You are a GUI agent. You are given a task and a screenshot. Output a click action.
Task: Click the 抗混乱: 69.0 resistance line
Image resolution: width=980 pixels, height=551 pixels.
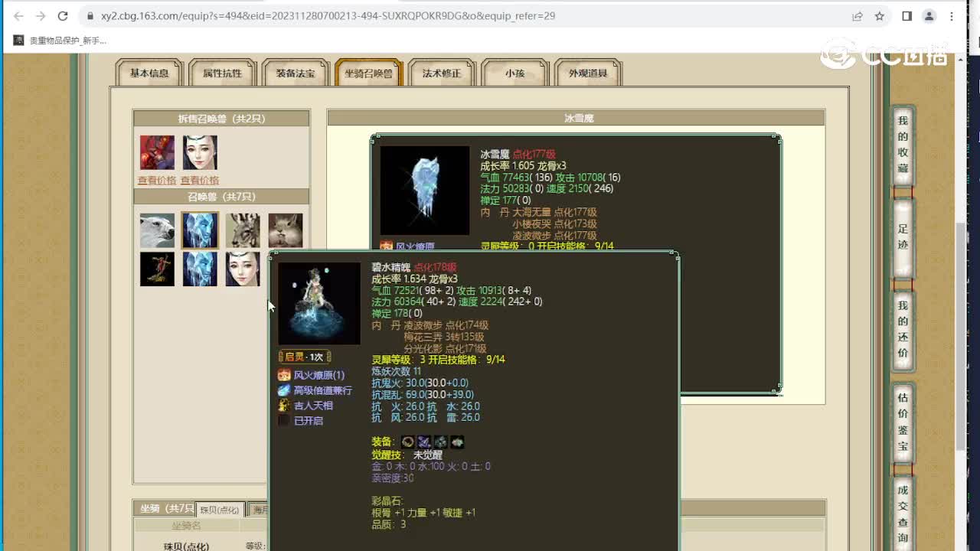point(423,394)
